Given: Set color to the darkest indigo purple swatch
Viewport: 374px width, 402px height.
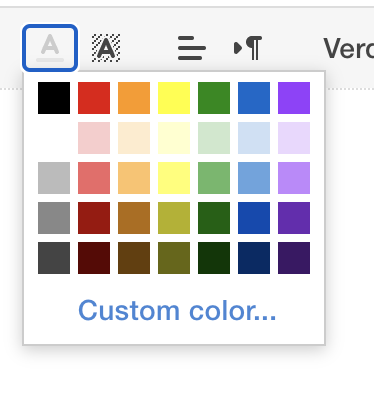Looking at the screenshot, I should [x=294, y=258].
